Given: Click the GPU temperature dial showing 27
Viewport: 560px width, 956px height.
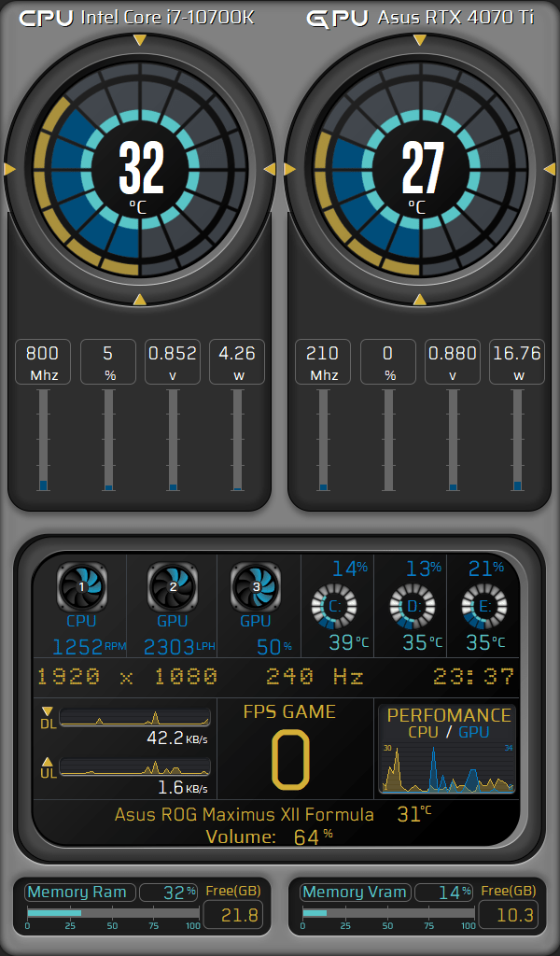Looking at the screenshot, I should pyautogui.click(x=420, y=170).
